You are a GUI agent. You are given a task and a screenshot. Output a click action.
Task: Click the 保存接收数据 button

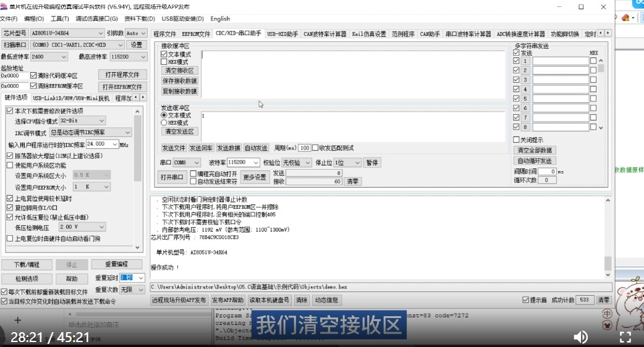[x=179, y=81]
